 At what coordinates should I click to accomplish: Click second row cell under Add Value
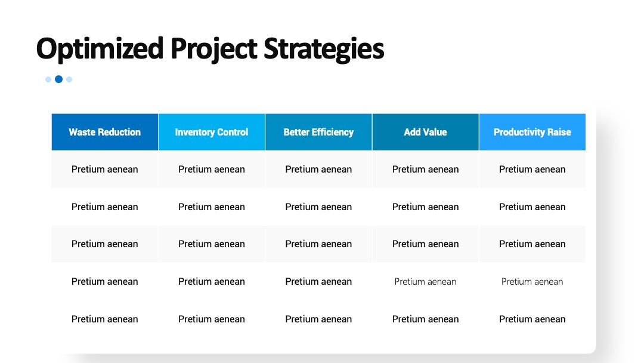(x=425, y=207)
